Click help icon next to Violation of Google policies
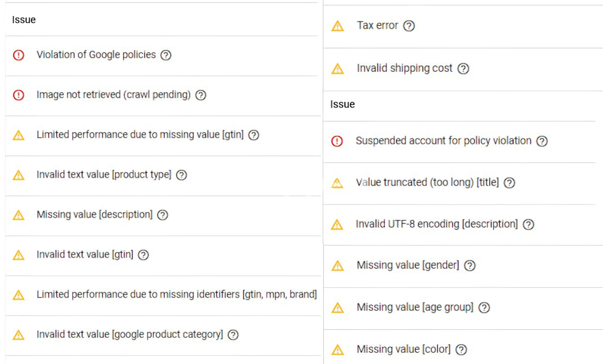Image resolution: width=603 pixels, height=364 pixels. click(166, 55)
